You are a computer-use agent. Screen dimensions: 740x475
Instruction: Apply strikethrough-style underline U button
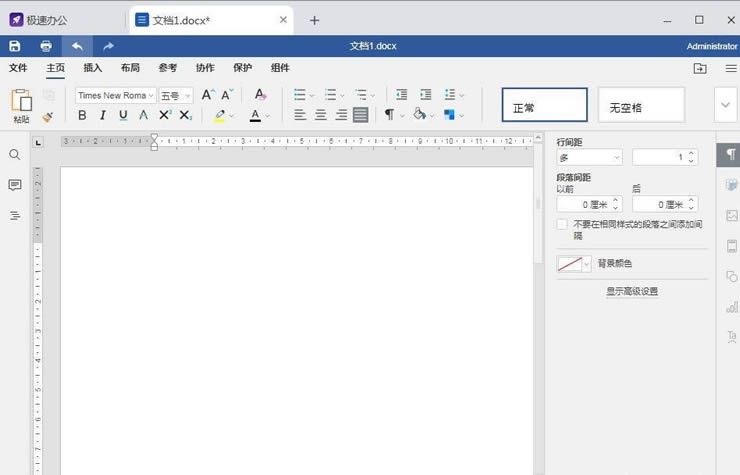123,115
